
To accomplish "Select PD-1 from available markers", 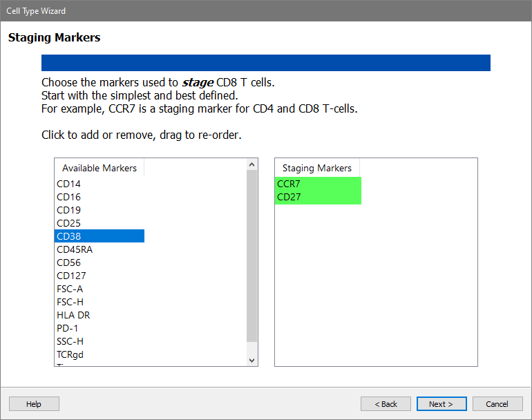I will tap(68, 328).
